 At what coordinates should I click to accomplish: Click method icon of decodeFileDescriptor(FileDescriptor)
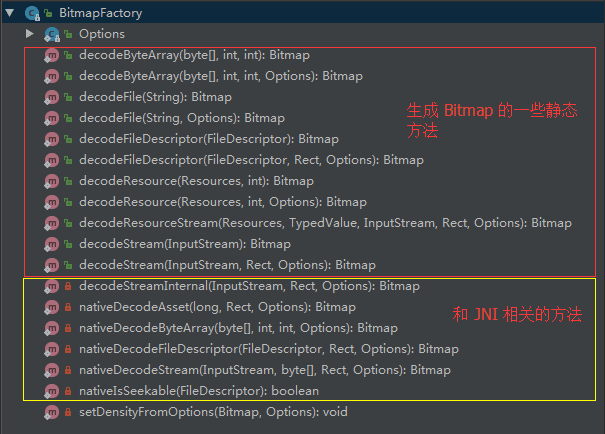[x=51, y=139]
